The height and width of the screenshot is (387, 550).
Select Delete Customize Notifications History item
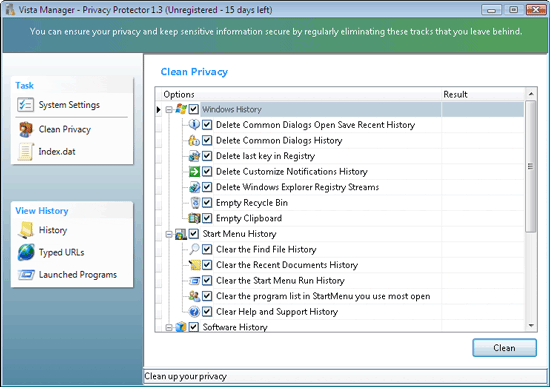click(x=291, y=172)
